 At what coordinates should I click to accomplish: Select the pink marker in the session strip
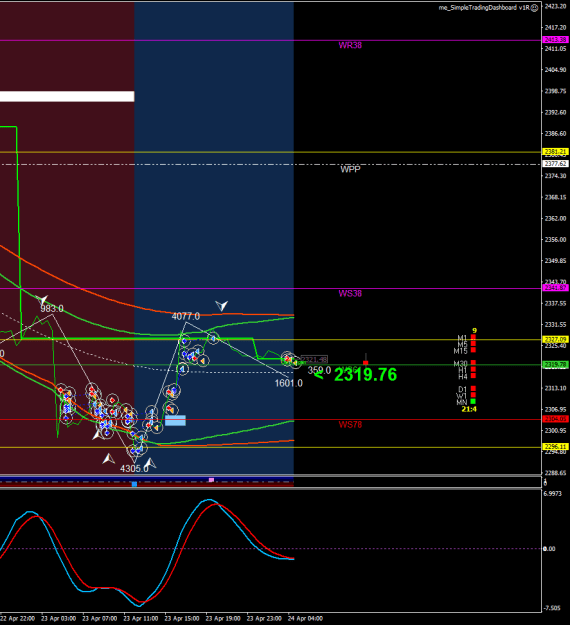point(211,480)
